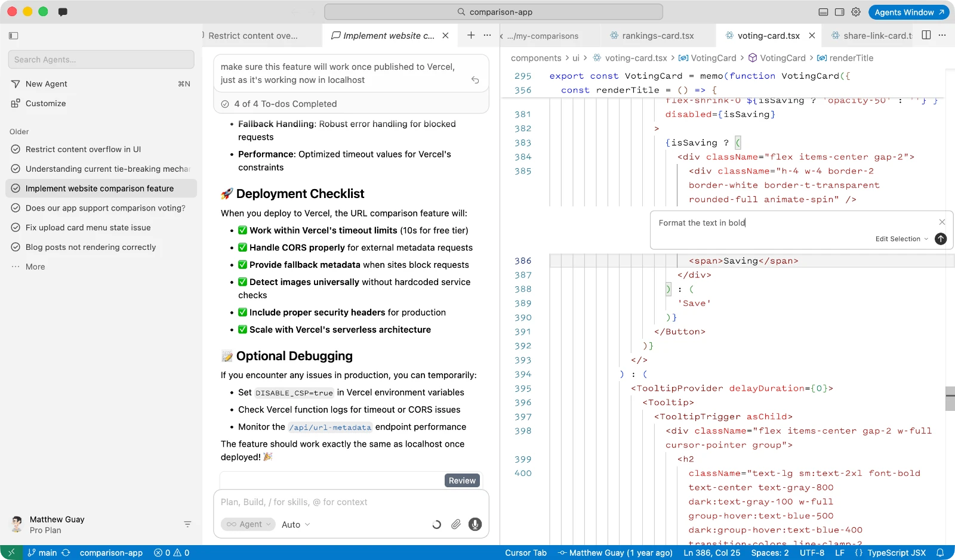This screenshot has height=560, width=955.
Task: Open the Customize option
Action: tap(101, 104)
